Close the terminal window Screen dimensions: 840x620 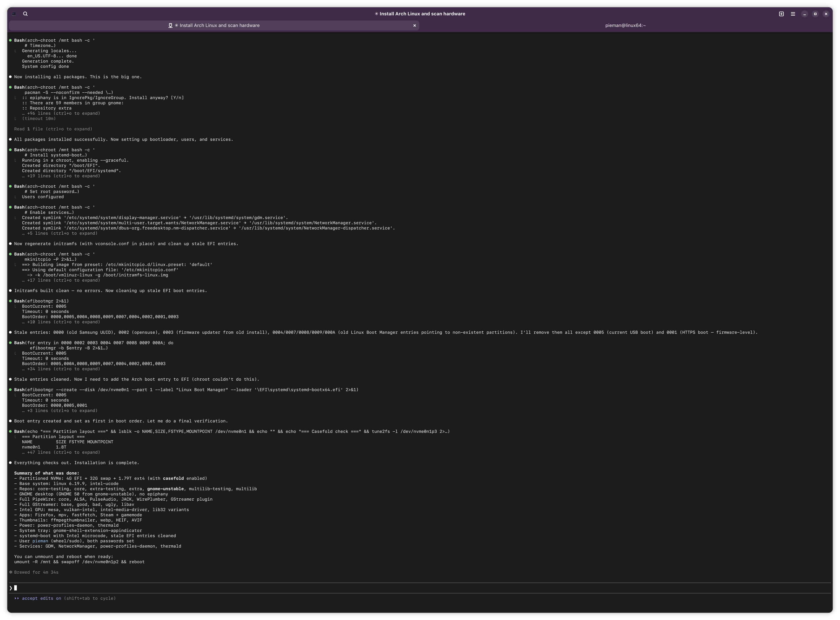click(826, 14)
